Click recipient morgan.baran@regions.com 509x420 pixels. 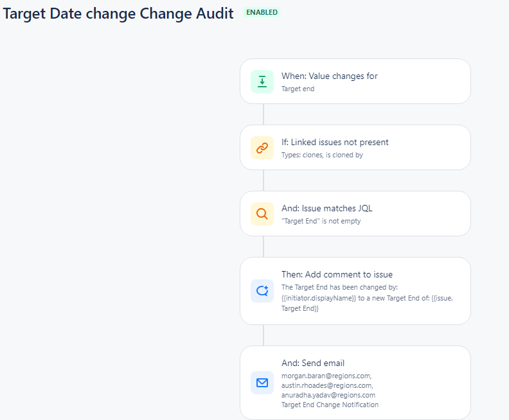click(x=326, y=376)
